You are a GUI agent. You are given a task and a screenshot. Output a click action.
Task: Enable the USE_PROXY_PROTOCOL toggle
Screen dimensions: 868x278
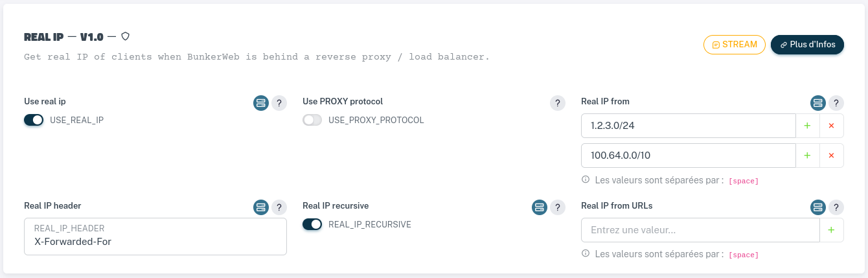[x=312, y=120]
